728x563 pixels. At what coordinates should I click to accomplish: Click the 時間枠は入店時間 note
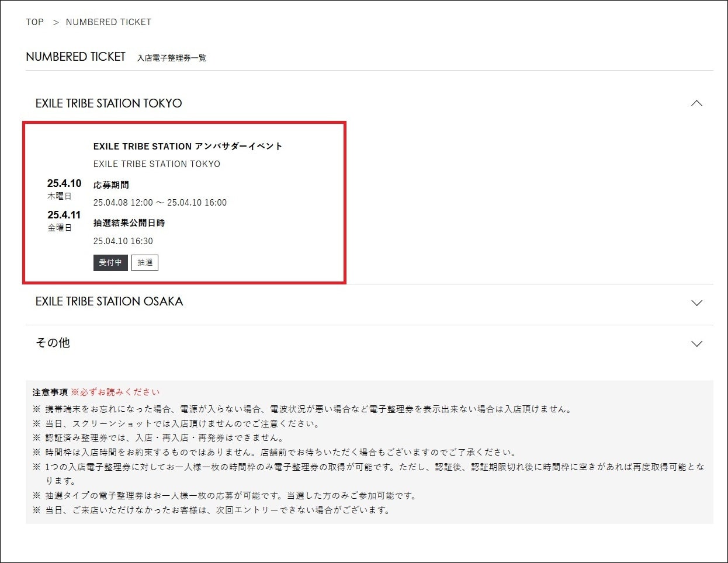click(x=275, y=452)
